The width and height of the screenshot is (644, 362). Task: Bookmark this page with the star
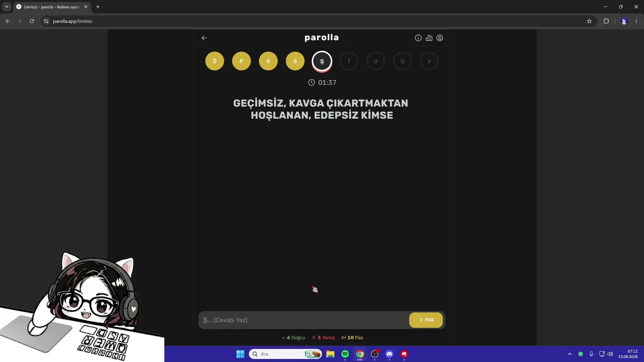[x=589, y=21]
